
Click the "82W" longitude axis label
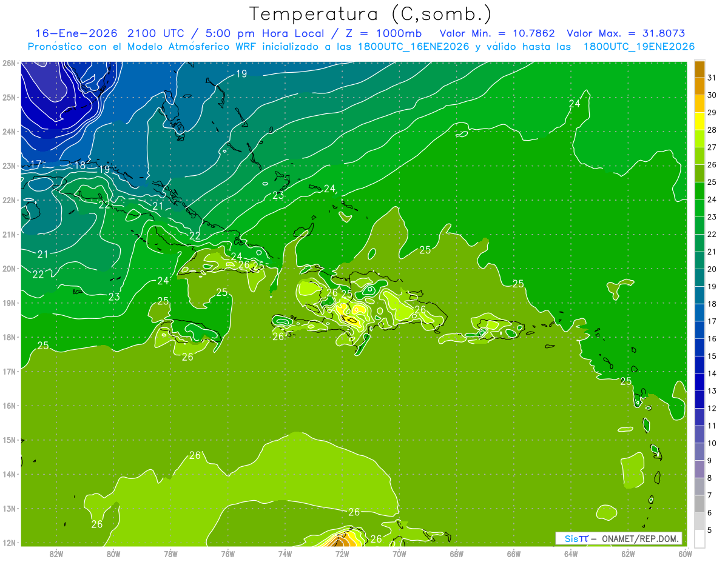(x=56, y=554)
